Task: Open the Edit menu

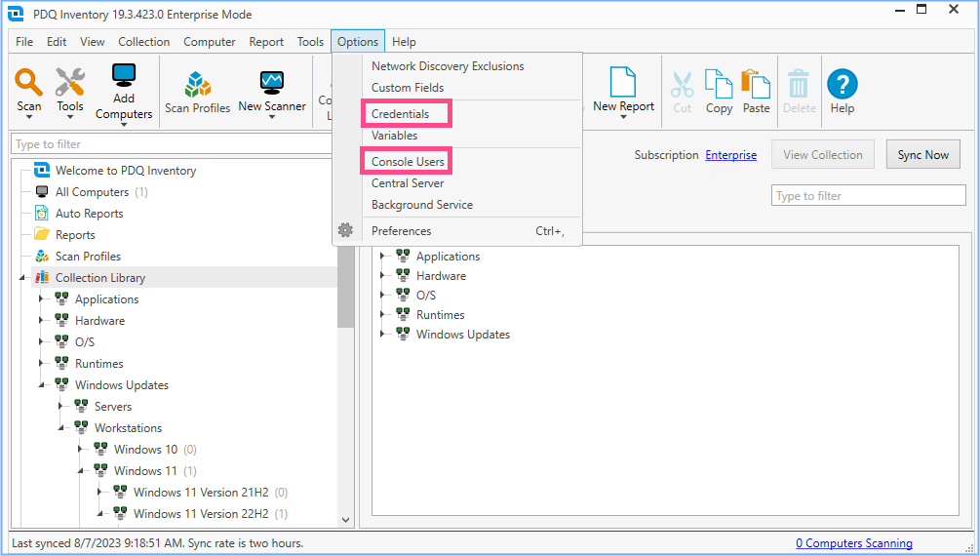Action: 57,41
